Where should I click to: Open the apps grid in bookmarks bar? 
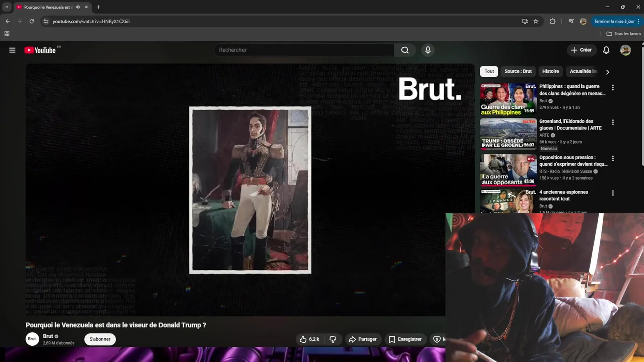(7, 34)
